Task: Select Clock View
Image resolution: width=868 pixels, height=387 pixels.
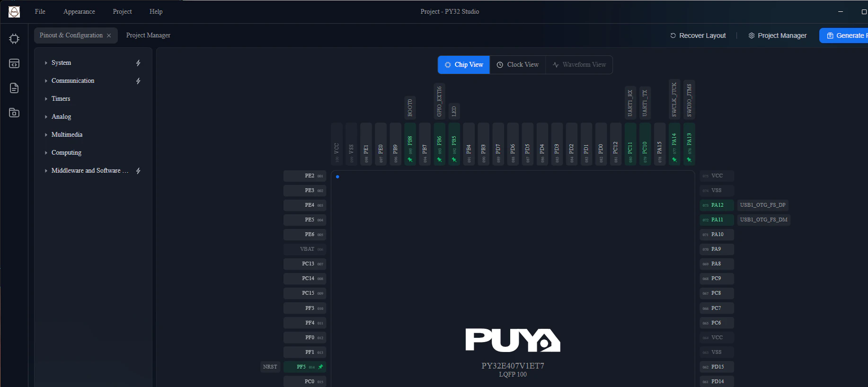Action: 518,65
